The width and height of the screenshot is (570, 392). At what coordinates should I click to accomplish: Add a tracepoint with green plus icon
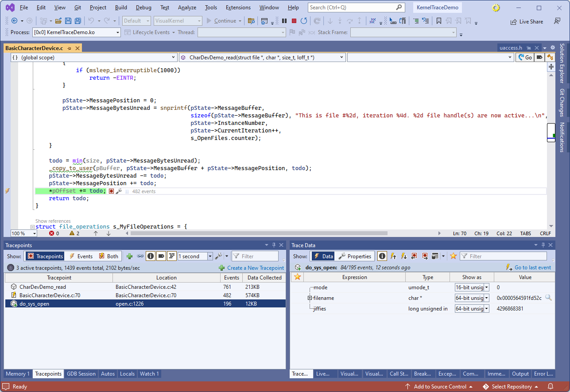[129, 256]
